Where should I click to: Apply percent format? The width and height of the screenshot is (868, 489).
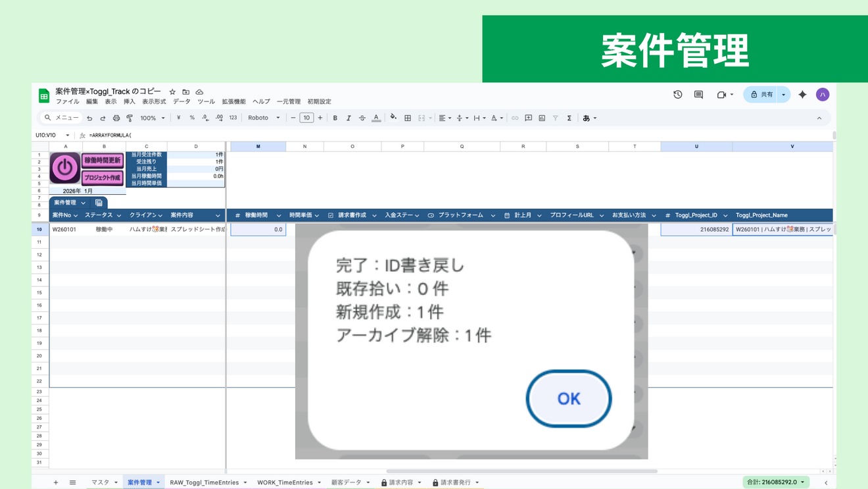(192, 118)
